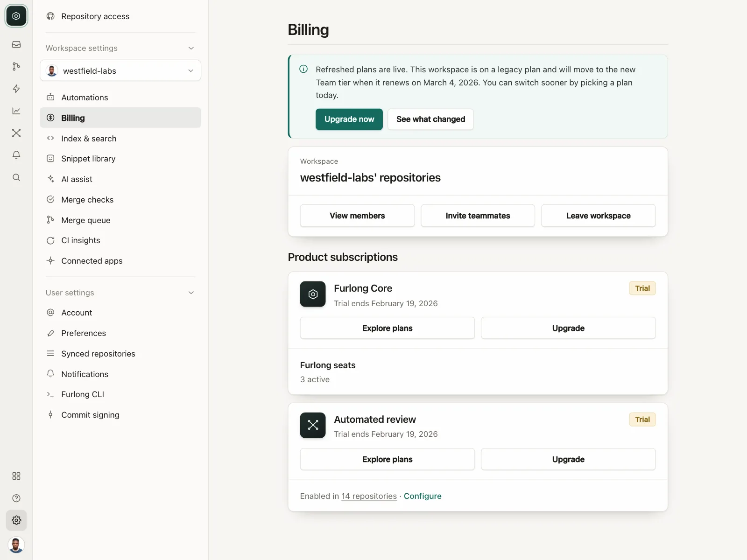Go to Automations settings
The image size is (747, 560).
pos(120,98)
